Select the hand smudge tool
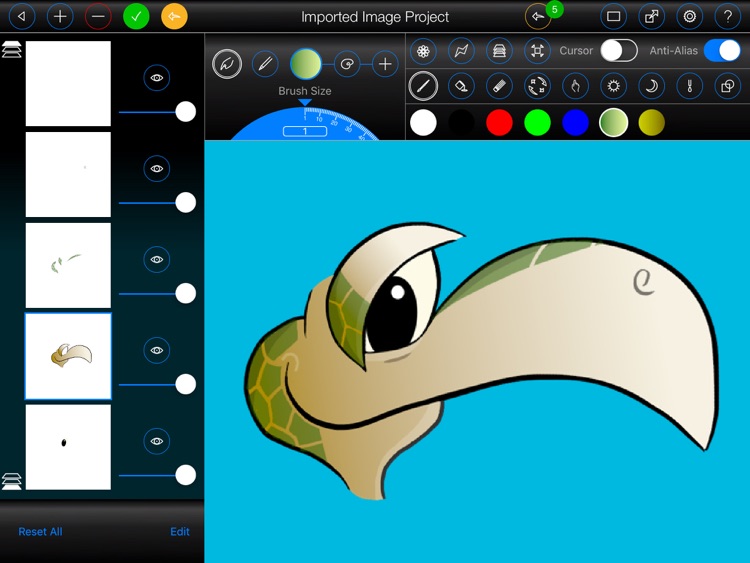750x563 pixels. click(x=575, y=86)
